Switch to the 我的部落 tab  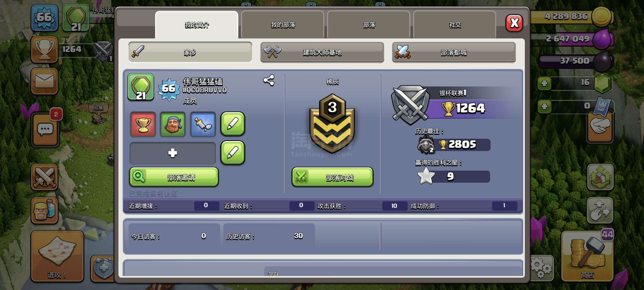click(x=282, y=25)
